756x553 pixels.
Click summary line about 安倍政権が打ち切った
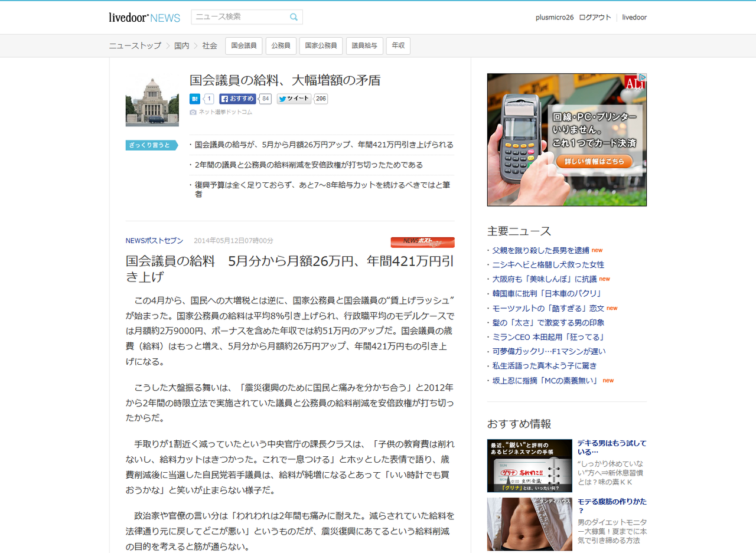click(x=308, y=165)
